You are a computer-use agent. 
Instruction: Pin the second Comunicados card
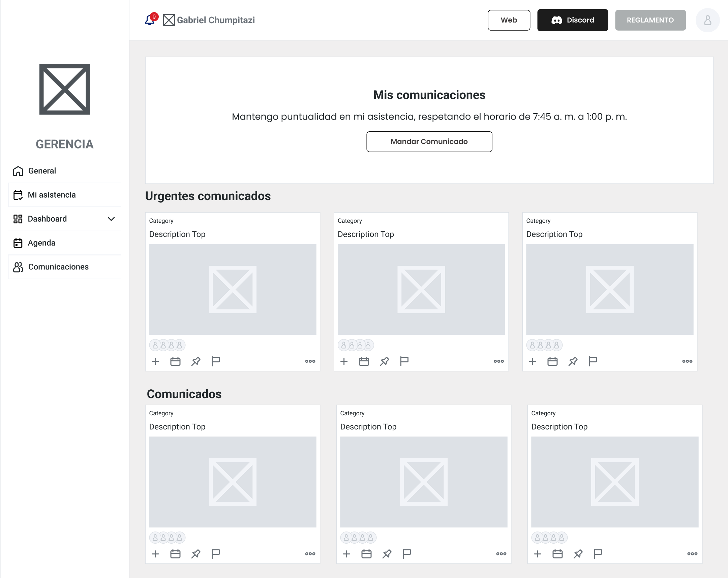(387, 554)
